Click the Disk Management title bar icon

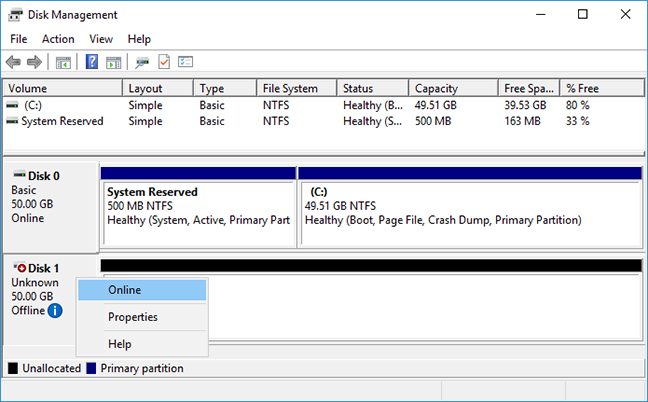(x=16, y=15)
